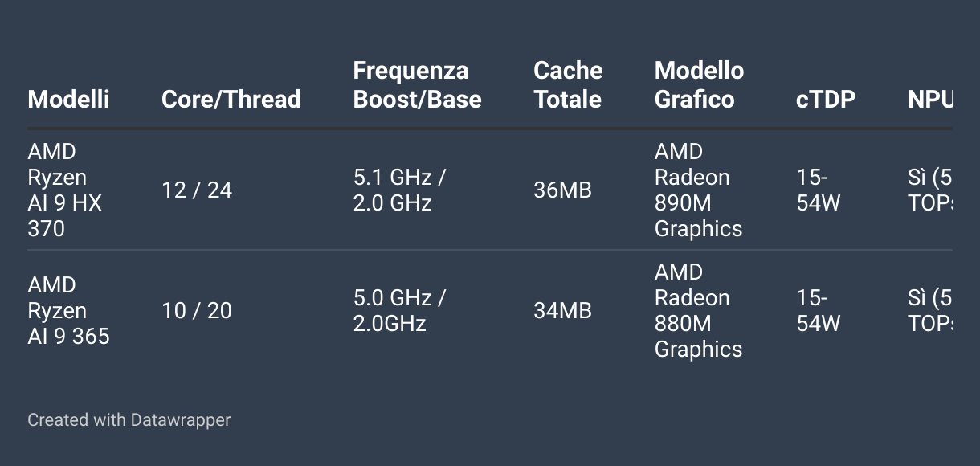Click the 36MB cache value

pos(562,190)
